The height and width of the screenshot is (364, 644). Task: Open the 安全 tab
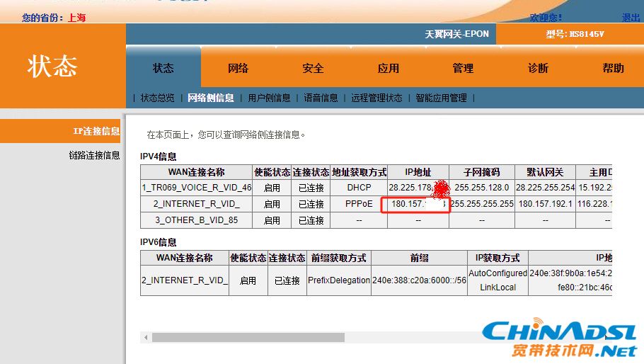(x=313, y=69)
